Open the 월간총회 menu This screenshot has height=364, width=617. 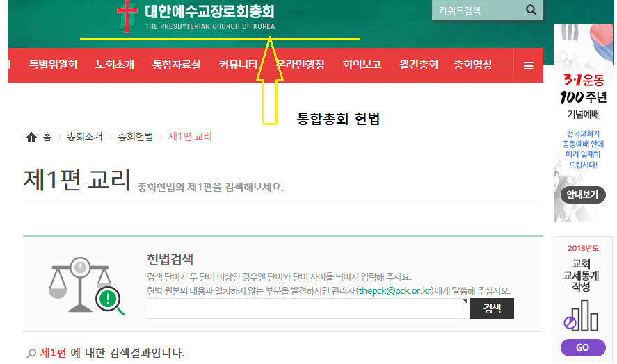419,65
